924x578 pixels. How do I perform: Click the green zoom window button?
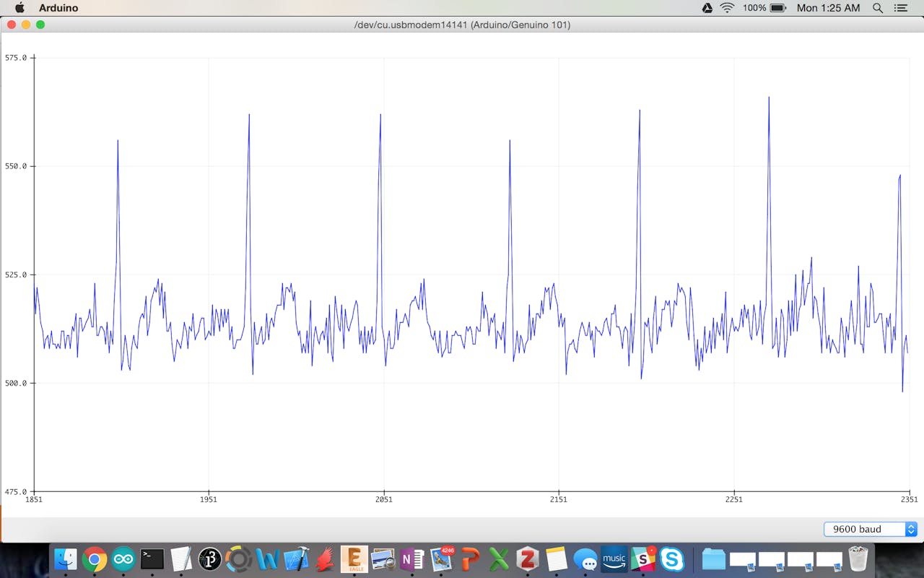[x=40, y=25]
